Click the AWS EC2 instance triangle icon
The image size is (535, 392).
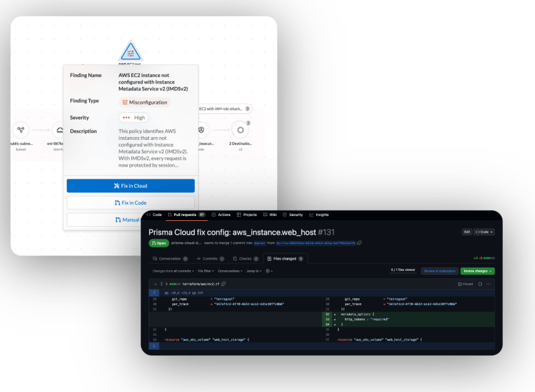(x=131, y=52)
